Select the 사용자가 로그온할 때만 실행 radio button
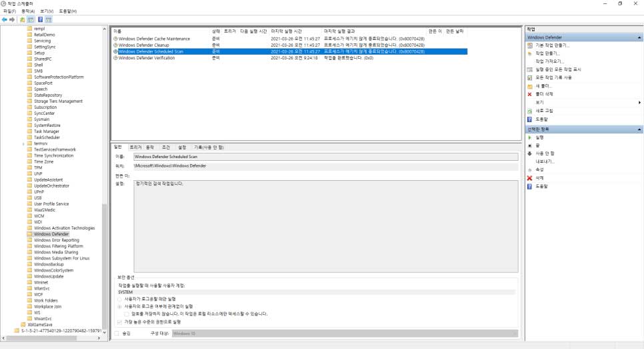644x349 pixels. pyautogui.click(x=120, y=299)
